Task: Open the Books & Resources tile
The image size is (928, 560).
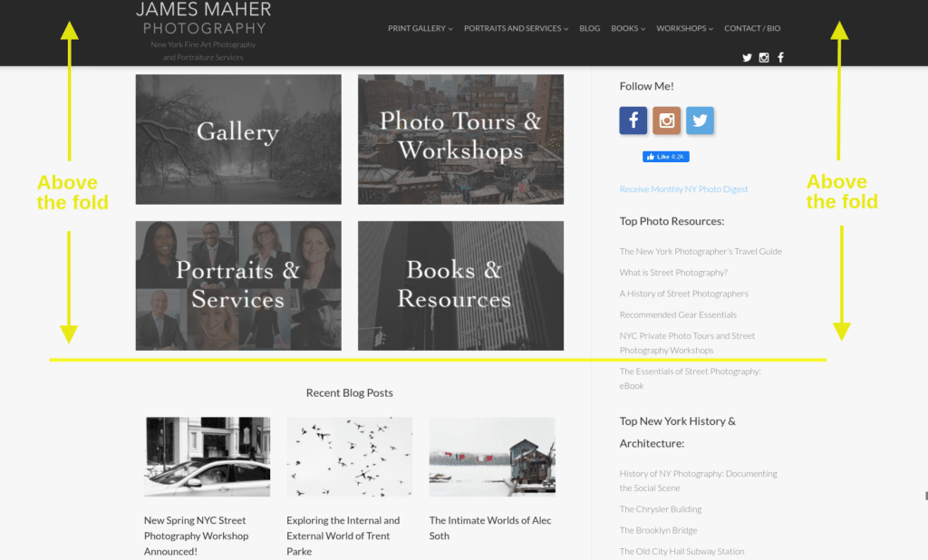Action: click(x=460, y=285)
